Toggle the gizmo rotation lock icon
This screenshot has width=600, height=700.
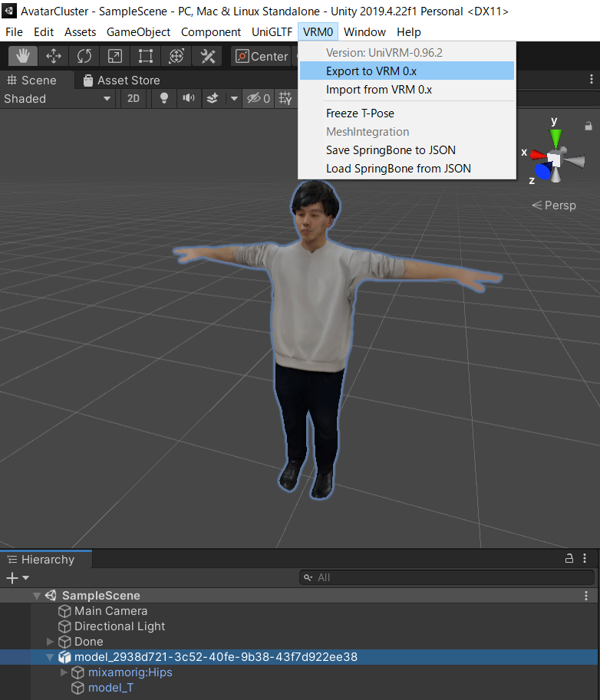point(588,127)
